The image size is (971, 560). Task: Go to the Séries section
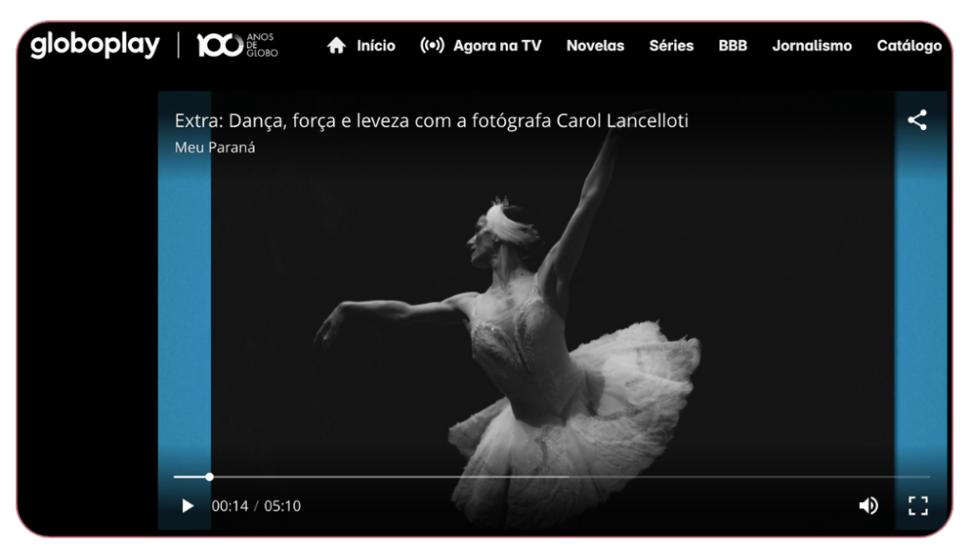point(671,46)
